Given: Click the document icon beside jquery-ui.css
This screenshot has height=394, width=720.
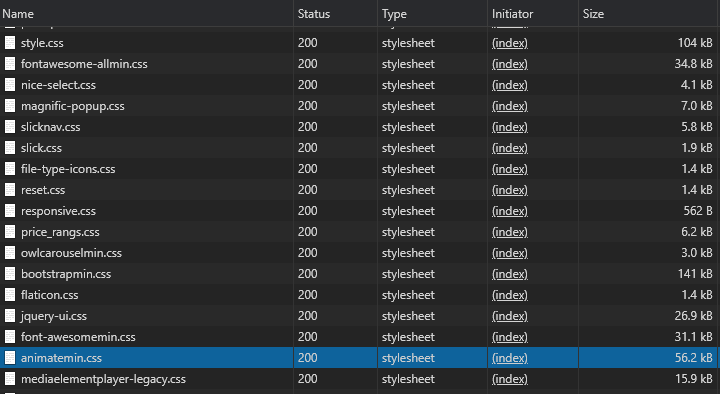Looking at the screenshot, I should (x=10, y=316).
